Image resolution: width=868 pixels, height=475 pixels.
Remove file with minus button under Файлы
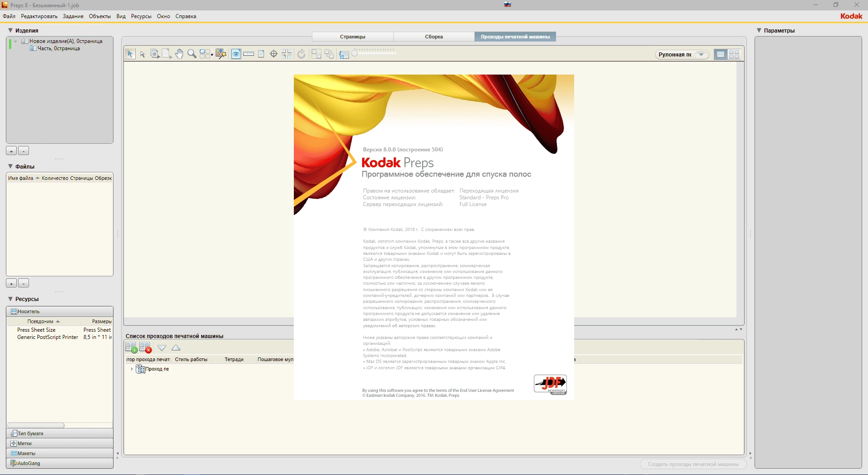[24, 283]
